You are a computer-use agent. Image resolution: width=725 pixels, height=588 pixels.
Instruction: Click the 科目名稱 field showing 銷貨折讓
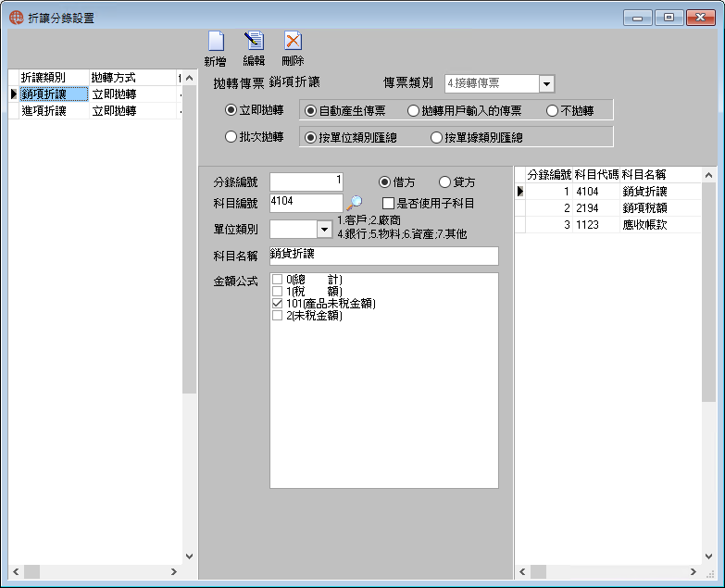click(383, 256)
